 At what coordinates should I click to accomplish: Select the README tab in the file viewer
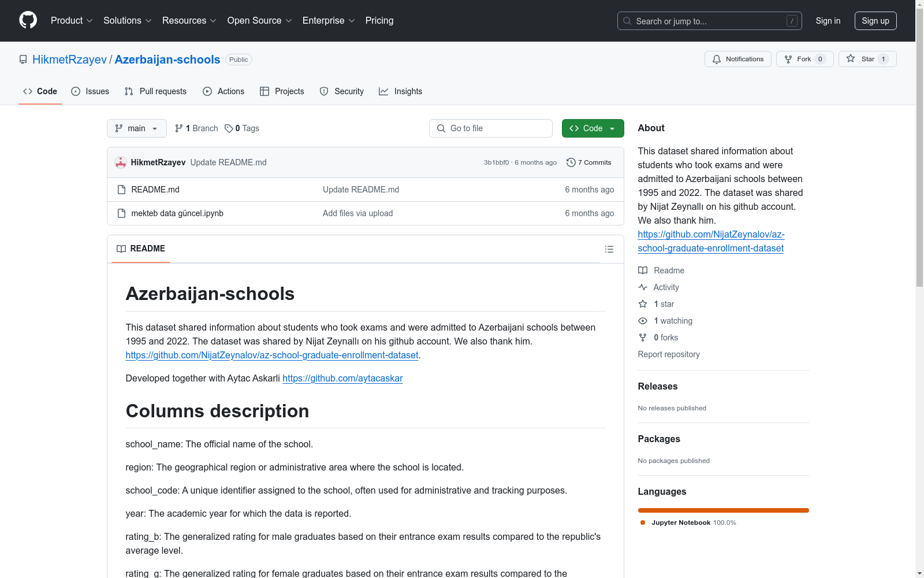pyautogui.click(x=141, y=249)
